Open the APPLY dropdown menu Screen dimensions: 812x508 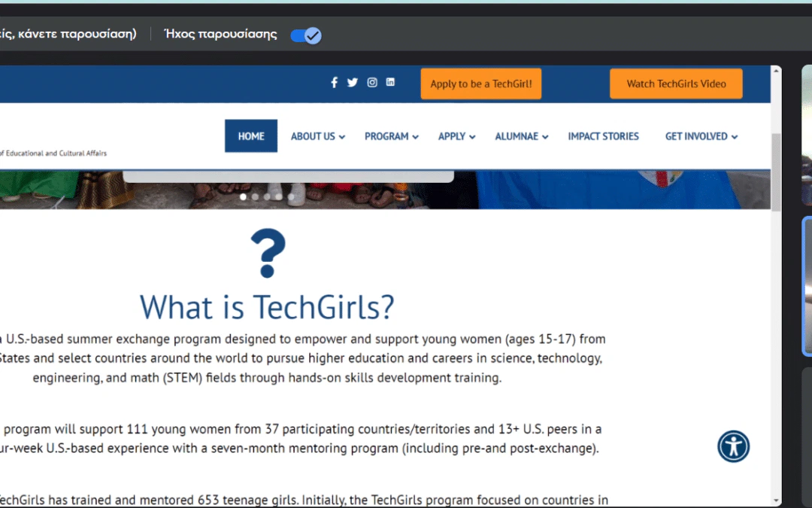456,136
